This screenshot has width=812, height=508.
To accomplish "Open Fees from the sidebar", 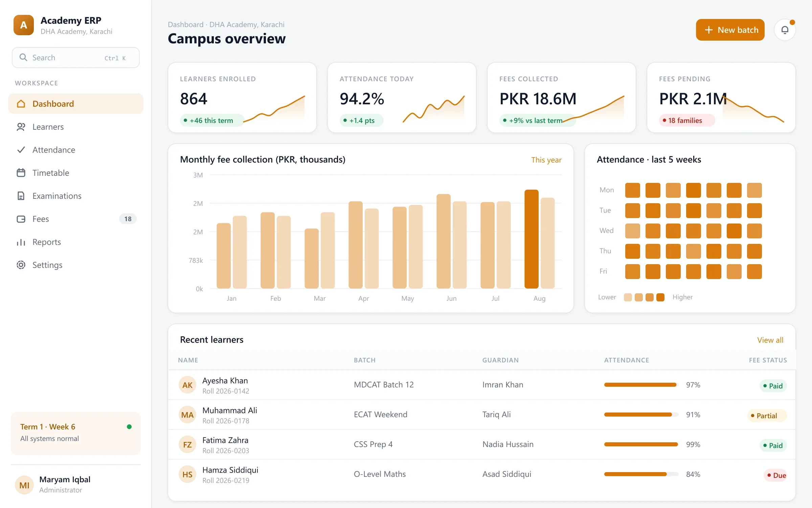I will coord(76,219).
